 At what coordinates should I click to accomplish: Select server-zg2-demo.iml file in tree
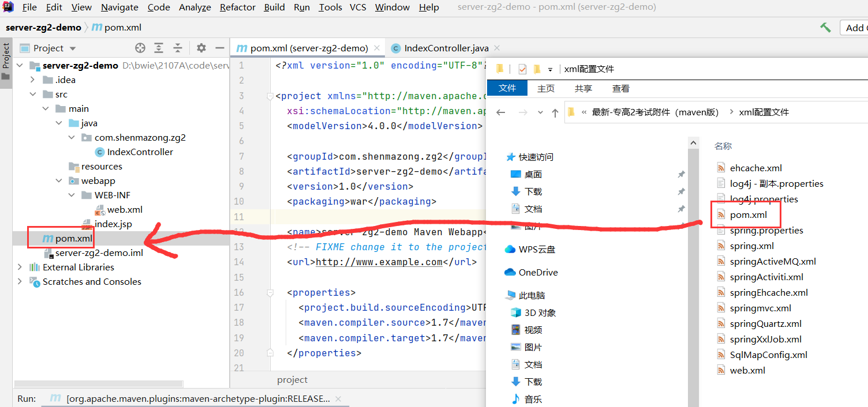tap(99, 253)
